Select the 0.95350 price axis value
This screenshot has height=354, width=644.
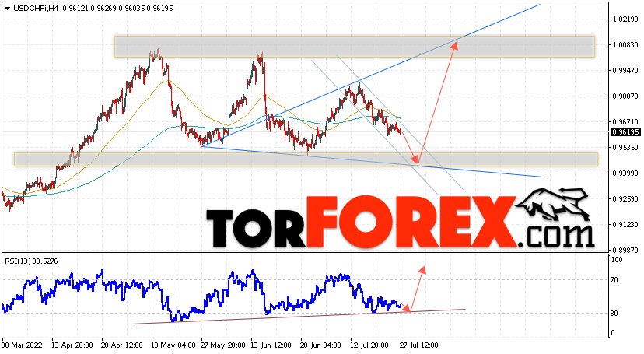(x=625, y=147)
